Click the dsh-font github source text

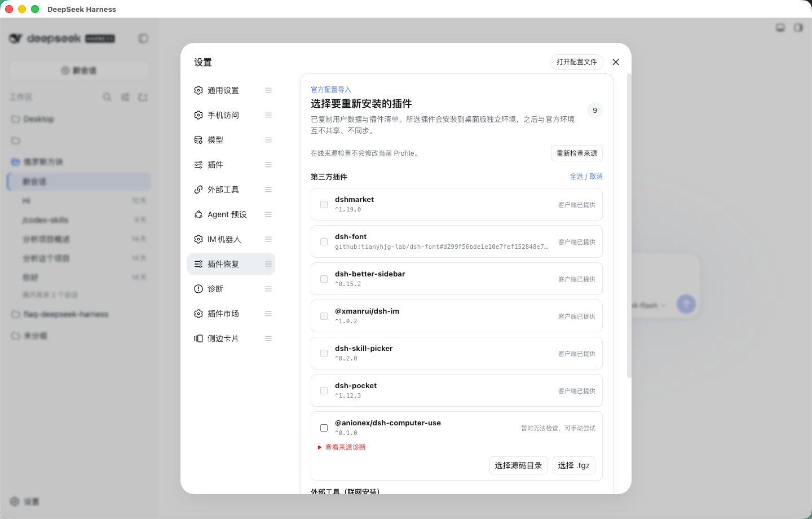442,247
